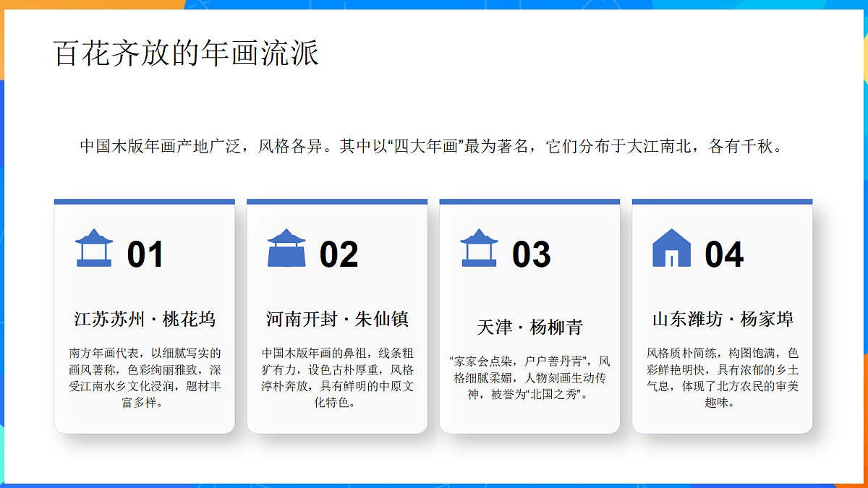
Task: Click the temple icon beside number 02
Action: (286, 248)
